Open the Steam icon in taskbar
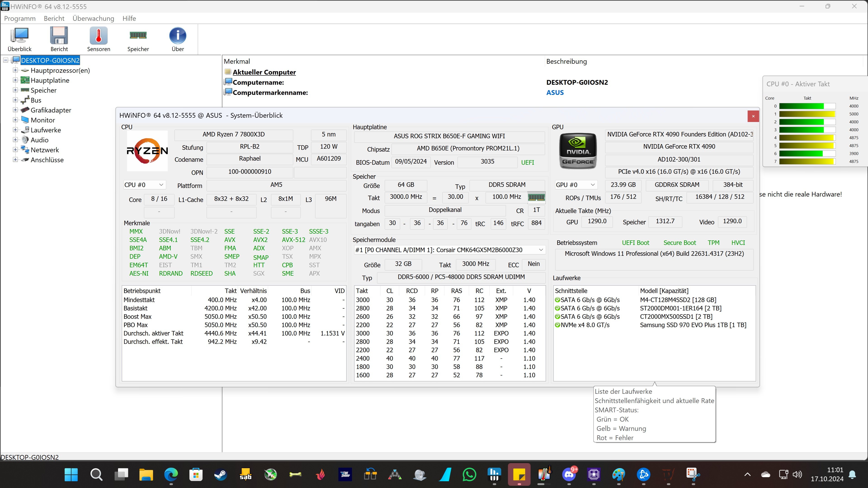Viewport: 868px width, 488px height. (x=221, y=474)
